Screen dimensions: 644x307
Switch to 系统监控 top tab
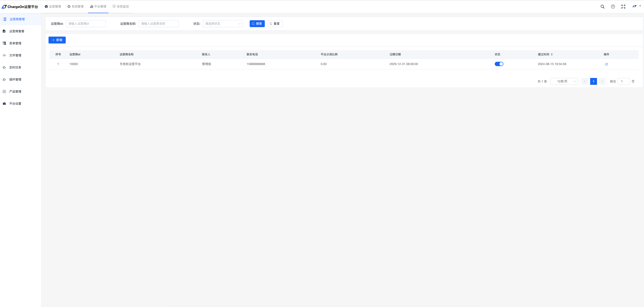[121, 6]
